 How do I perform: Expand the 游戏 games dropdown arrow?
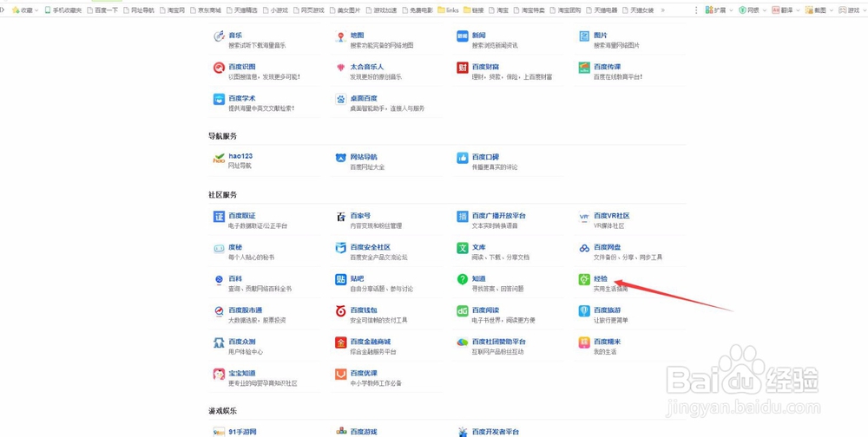864,10
